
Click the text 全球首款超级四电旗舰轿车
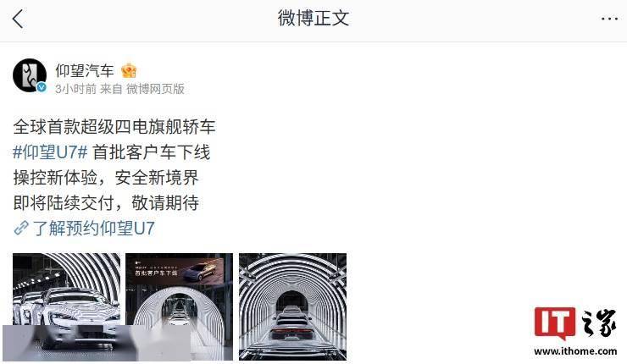[x=114, y=127]
